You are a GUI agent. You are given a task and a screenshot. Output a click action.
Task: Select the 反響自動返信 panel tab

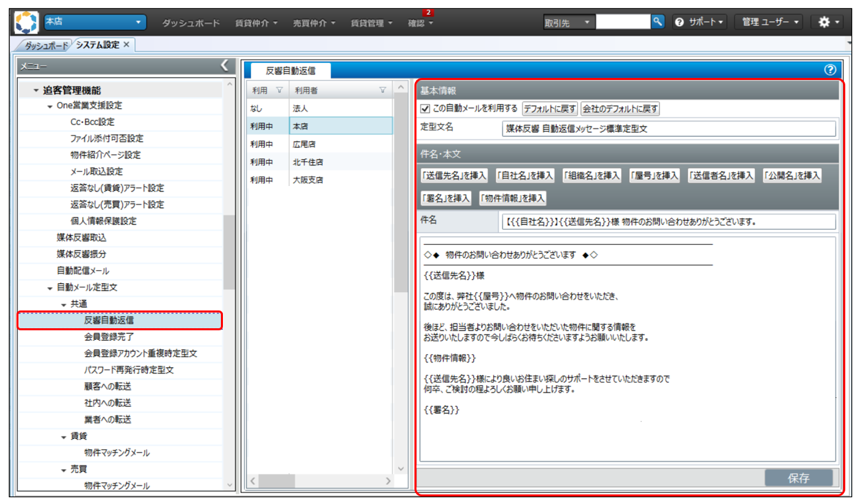290,70
